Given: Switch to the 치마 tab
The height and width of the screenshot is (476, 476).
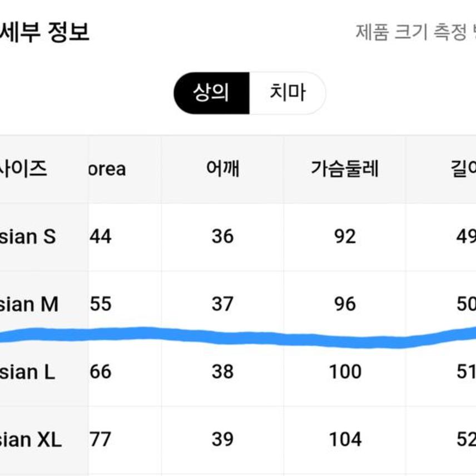Looking at the screenshot, I should (287, 93).
